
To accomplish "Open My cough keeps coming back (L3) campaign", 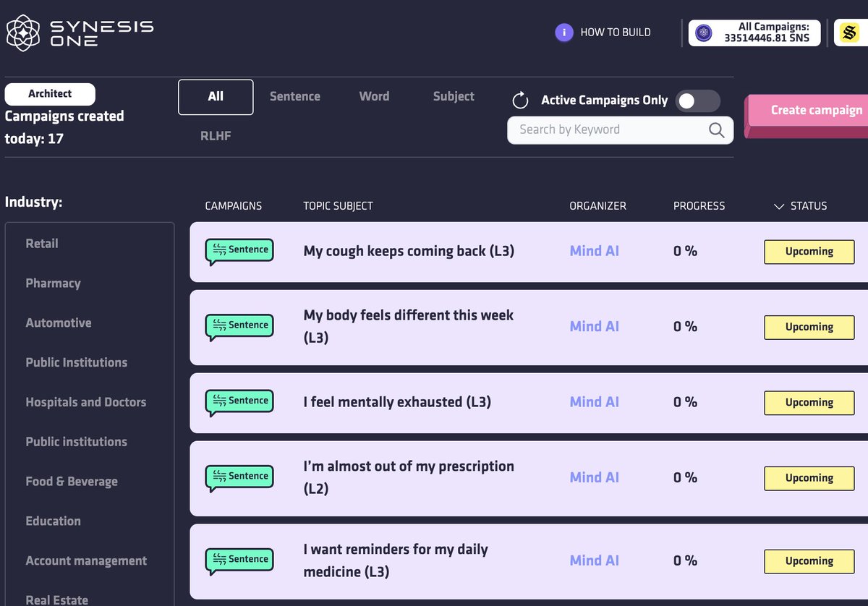I will coord(409,252).
